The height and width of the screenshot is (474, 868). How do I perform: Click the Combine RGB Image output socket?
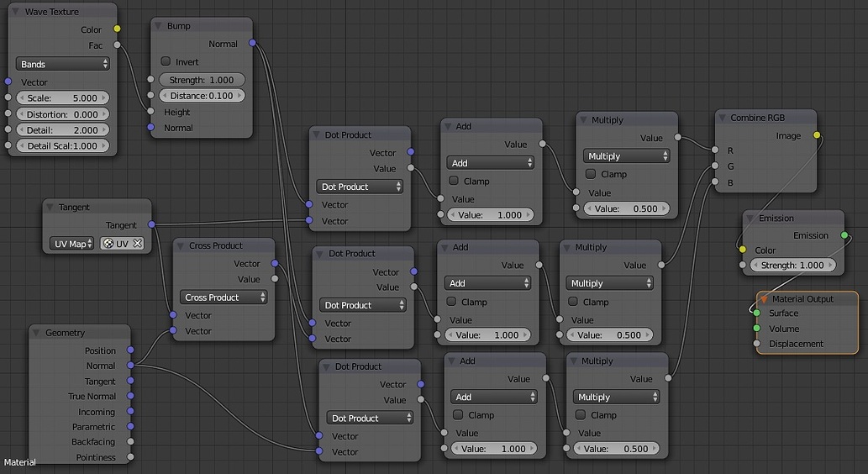coord(817,135)
